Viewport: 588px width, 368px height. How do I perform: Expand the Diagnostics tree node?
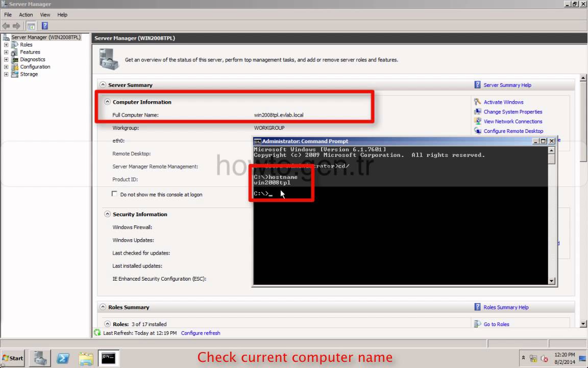[x=6, y=59]
